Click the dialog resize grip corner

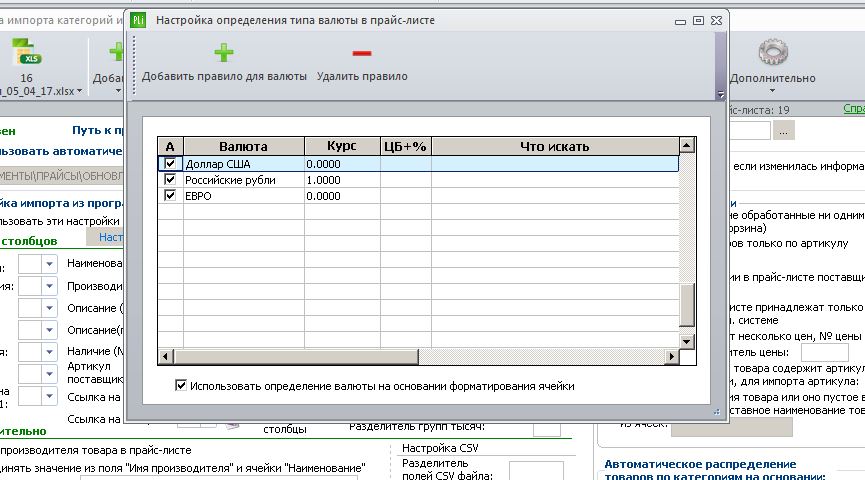coord(717,412)
